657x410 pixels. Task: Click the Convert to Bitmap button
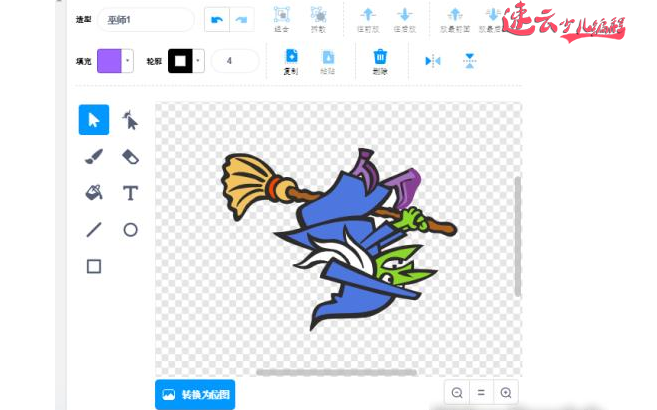[195, 394]
